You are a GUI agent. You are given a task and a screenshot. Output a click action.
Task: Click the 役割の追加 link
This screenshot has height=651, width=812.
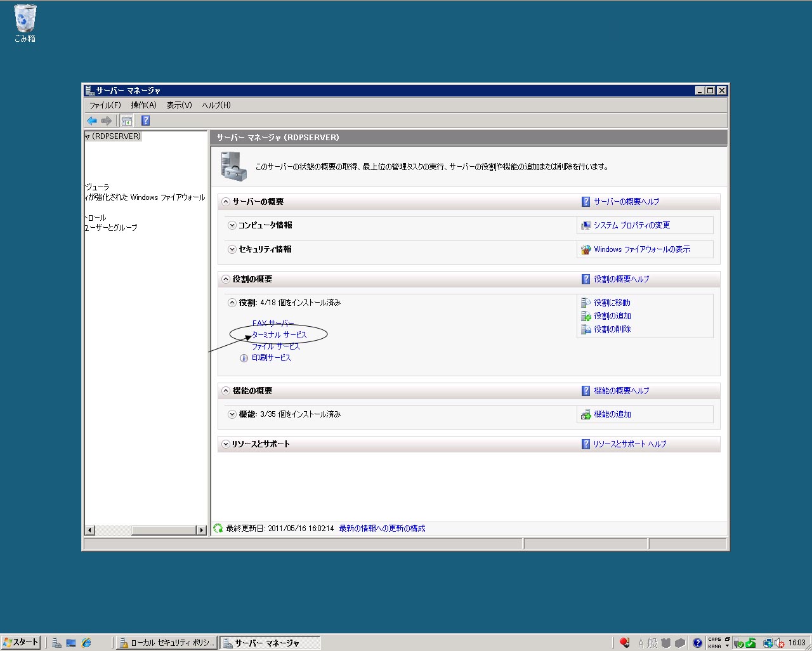pyautogui.click(x=612, y=316)
